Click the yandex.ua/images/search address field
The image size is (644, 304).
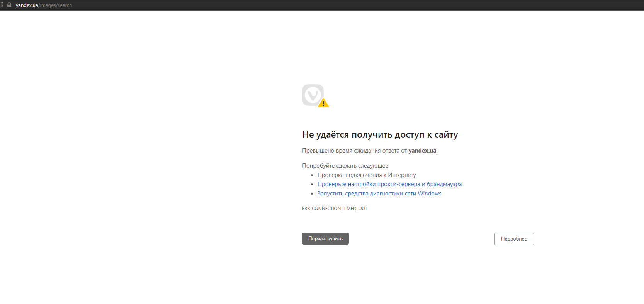tap(44, 5)
